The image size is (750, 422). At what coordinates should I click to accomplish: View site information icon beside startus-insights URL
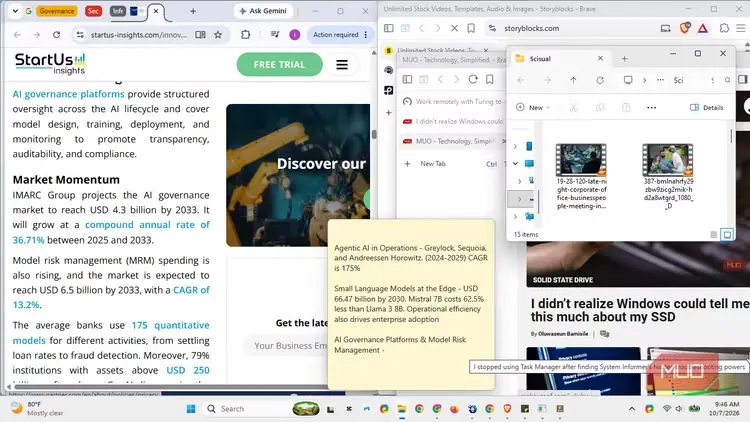80,34
